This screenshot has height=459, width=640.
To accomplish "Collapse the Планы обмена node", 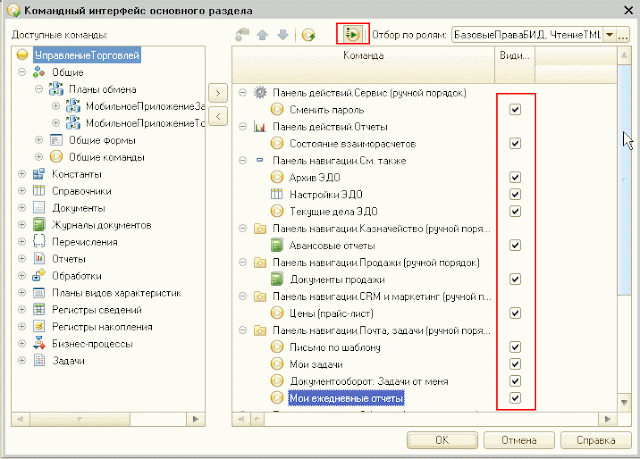I will click(39, 89).
